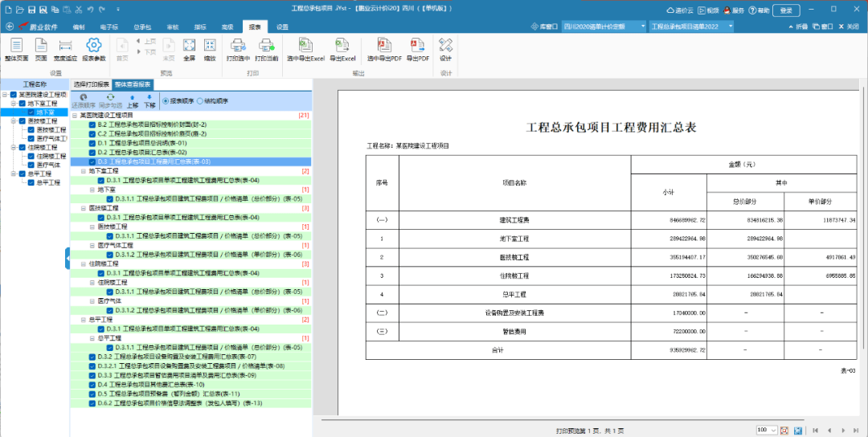
Task: Click the 打印当前 printer icon
Action: click(266, 47)
